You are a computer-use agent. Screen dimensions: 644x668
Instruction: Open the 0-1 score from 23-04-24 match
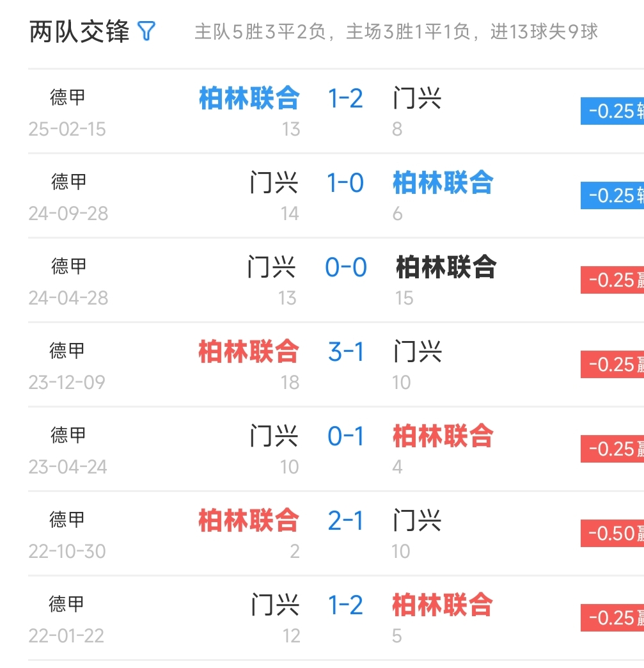tap(345, 436)
